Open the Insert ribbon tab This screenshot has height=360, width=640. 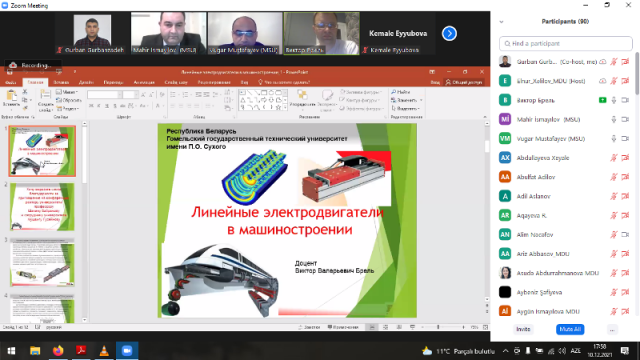(x=61, y=82)
